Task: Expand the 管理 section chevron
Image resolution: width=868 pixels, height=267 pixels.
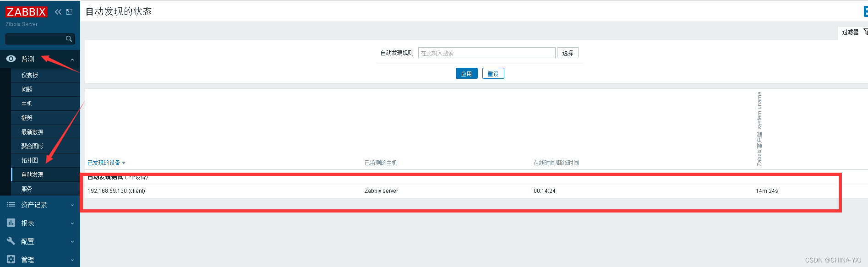Action: [72, 260]
